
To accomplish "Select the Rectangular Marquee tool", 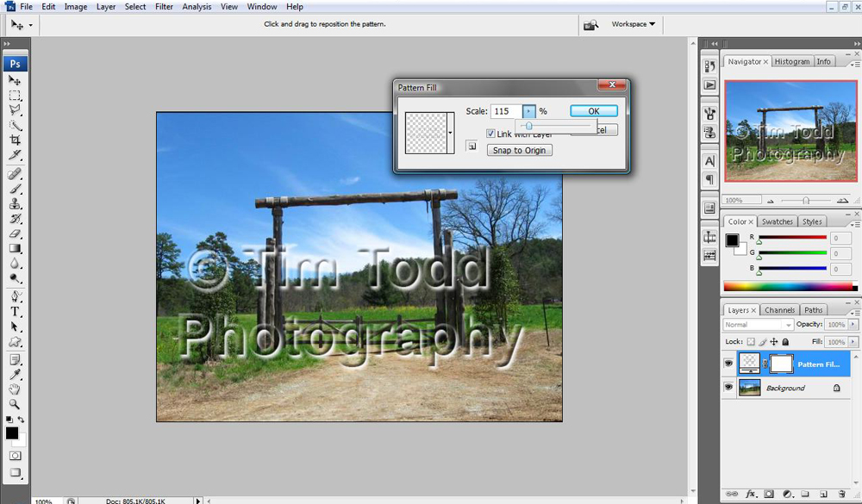I will [15, 95].
